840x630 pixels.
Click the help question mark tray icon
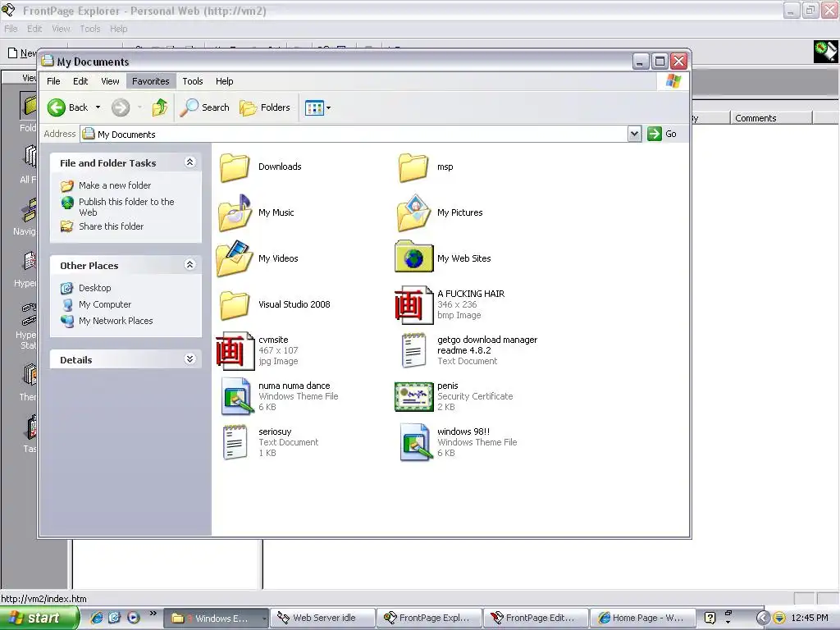click(710, 619)
